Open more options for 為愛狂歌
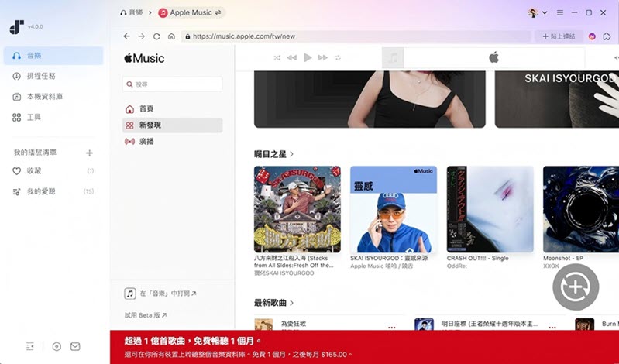 pyautogui.click(x=391, y=328)
